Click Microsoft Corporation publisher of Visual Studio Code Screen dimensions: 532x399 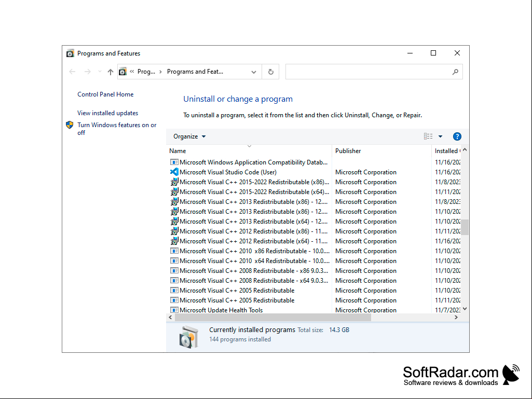click(x=366, y=172)
